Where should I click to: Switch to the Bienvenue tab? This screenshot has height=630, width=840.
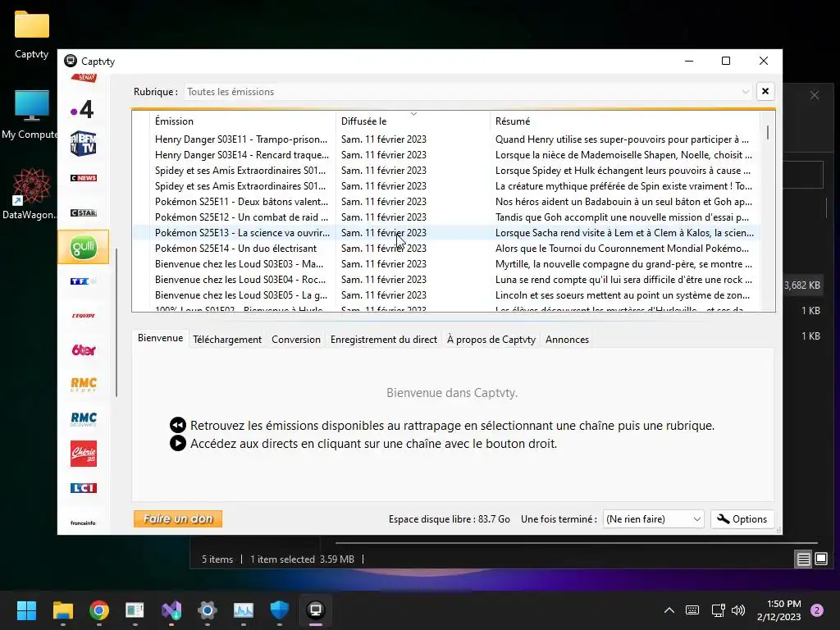(x=160, y=338)
